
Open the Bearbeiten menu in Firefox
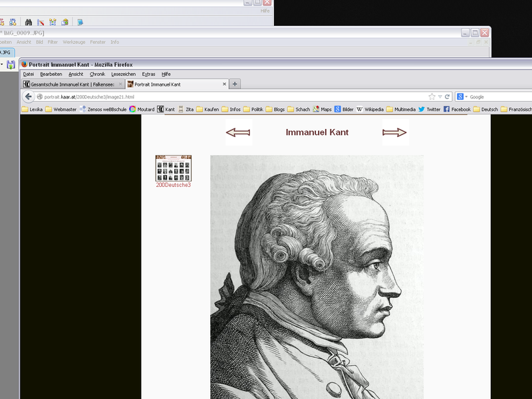point(51,74)
